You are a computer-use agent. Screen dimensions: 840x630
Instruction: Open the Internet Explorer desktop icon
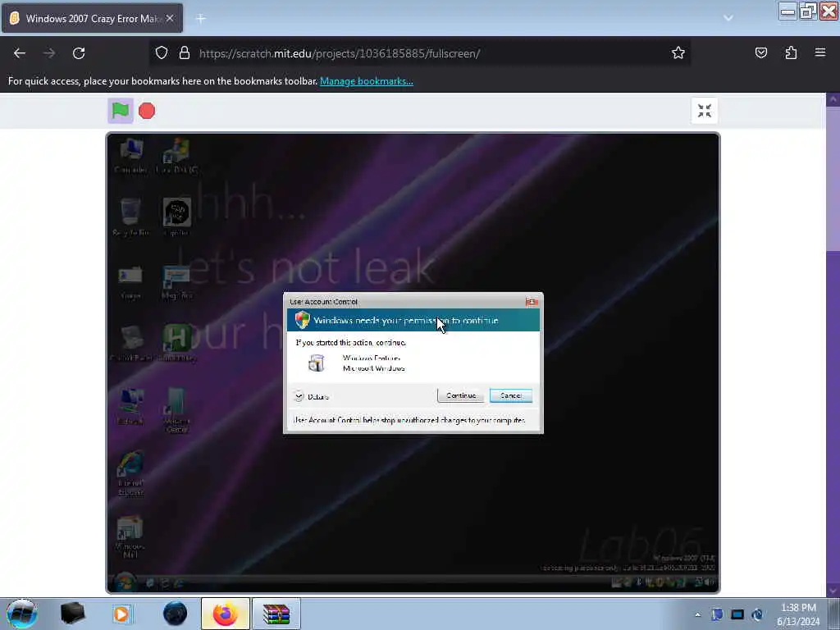[130, 473]
